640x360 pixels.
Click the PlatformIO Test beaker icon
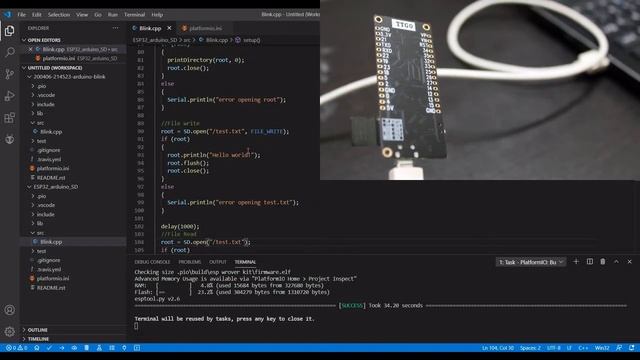click(99, 348)
